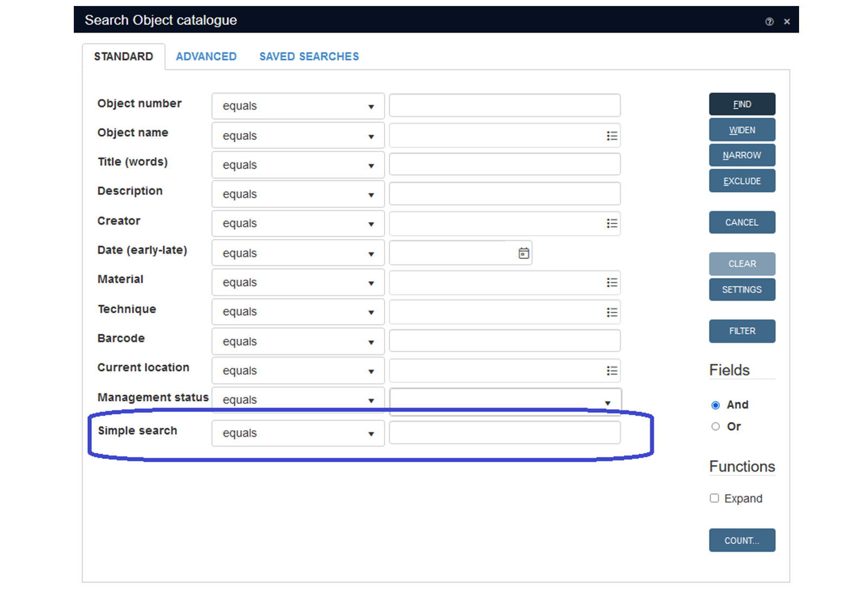Switch to the Advanced tab
The width and height of the screenshot is (868, 597).
[x=206, y=56]
